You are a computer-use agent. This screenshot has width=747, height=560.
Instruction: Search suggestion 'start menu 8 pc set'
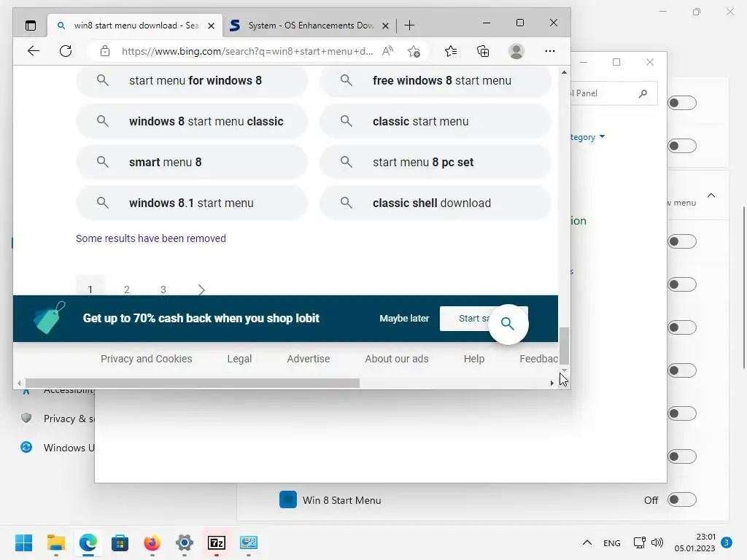(436, 162)
